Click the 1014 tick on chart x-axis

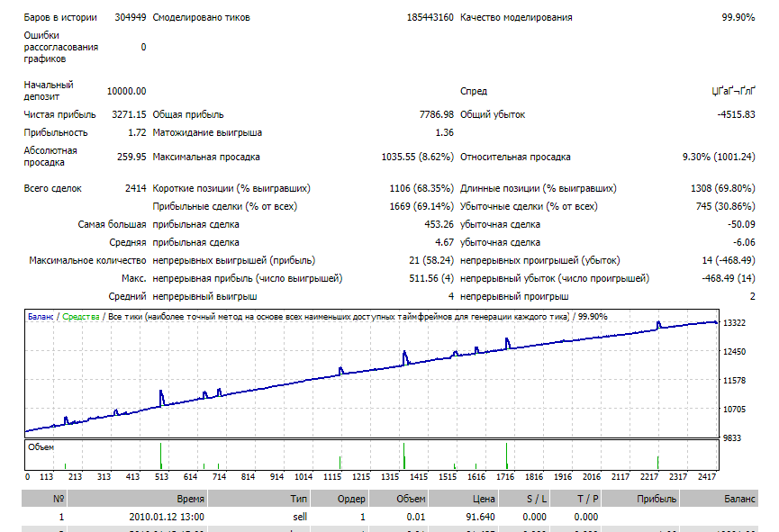(x=303, y=476)
